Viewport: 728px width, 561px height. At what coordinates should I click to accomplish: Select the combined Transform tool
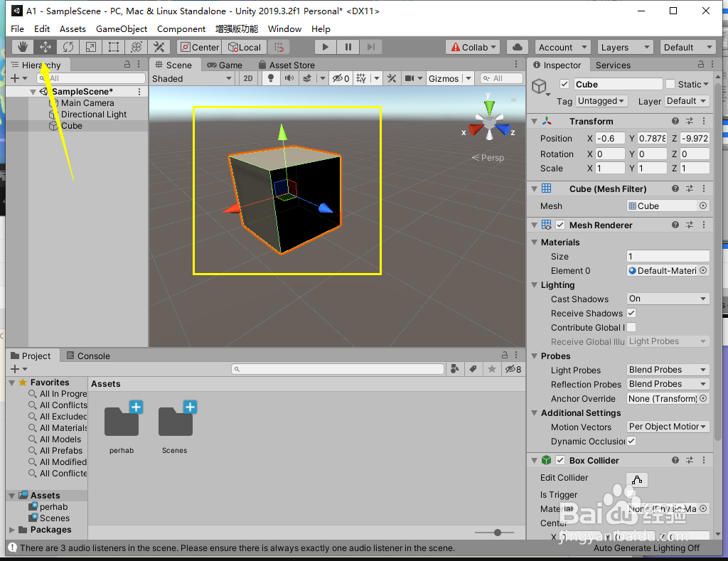(x=136, y=47)
